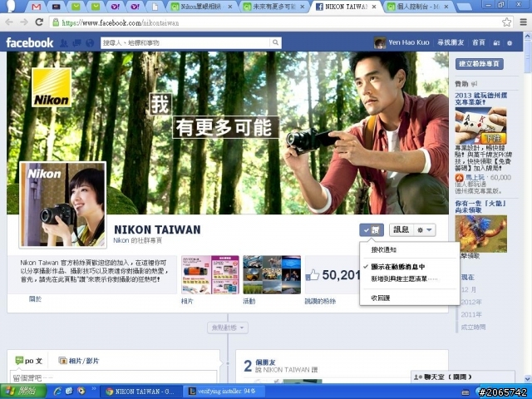Viewport: 532px width, 399px height.
Task: Open the gear dropdown next to 訊息
Action: (x=425, y=230)
